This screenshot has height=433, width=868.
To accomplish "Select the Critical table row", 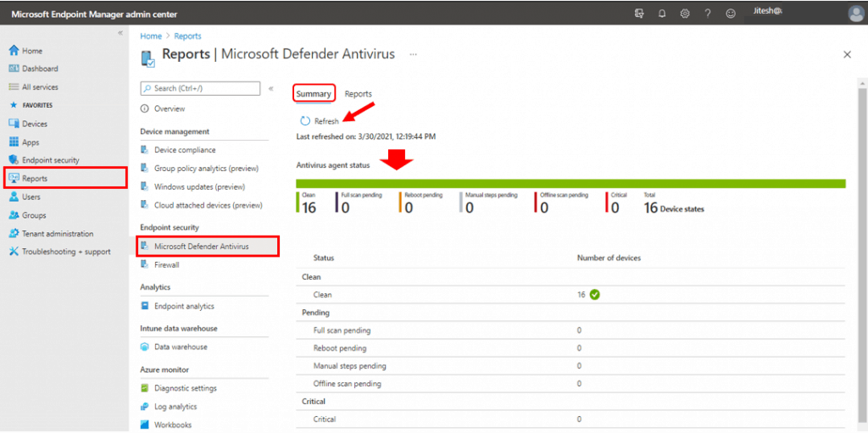I will (570, 419).
